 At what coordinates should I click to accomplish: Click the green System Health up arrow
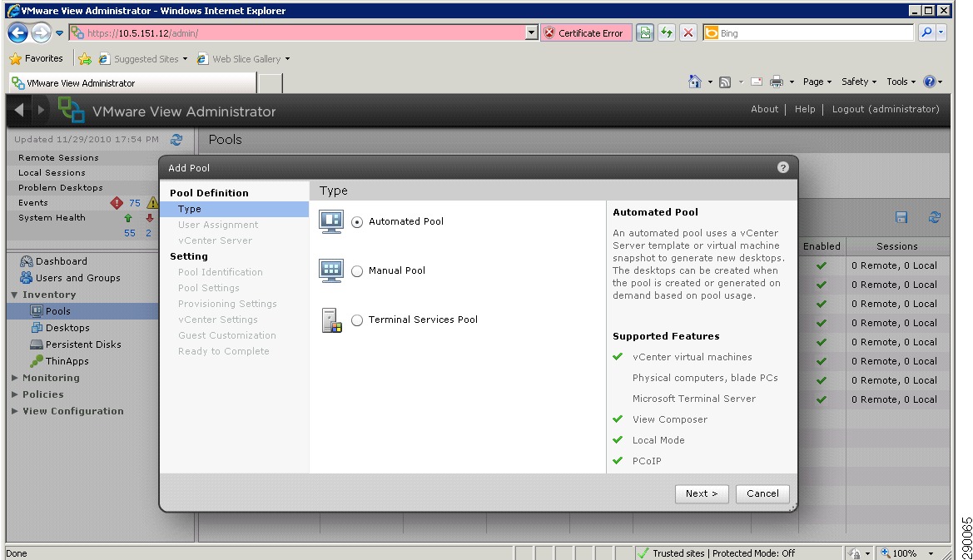(x=128, y=218)
